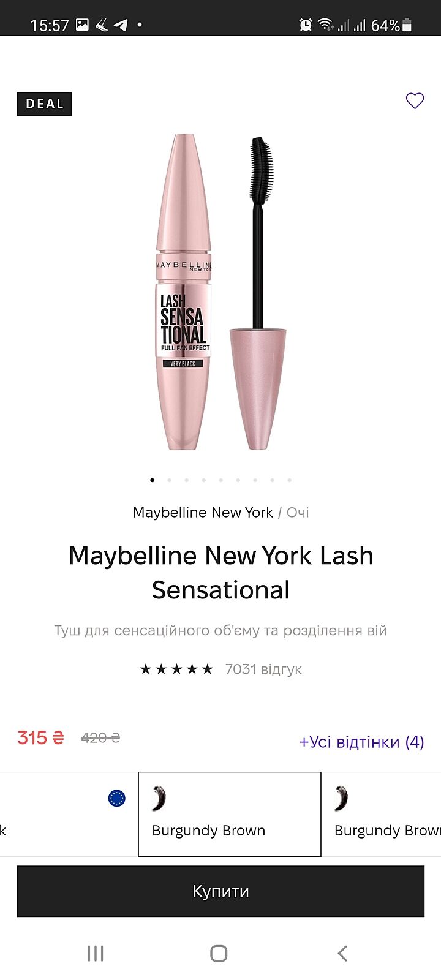Open Telegram notification icon in status bar
This screenshot has height=980, width=441.
pyautogui.click(x=121, y=25)
